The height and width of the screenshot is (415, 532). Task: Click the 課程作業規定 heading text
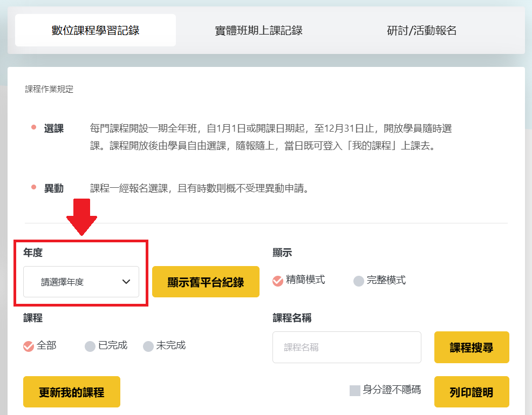tap(49, 89)
